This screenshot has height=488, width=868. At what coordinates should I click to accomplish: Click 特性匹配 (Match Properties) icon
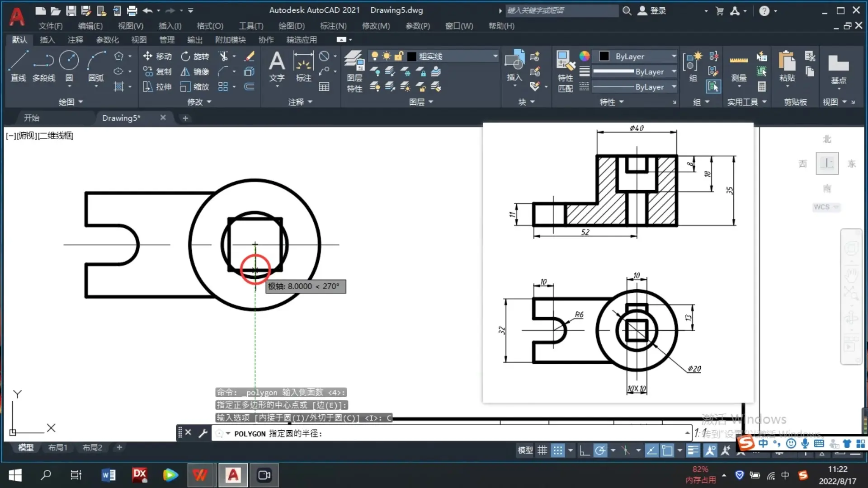pyautogui.click(x=566, y=71)
